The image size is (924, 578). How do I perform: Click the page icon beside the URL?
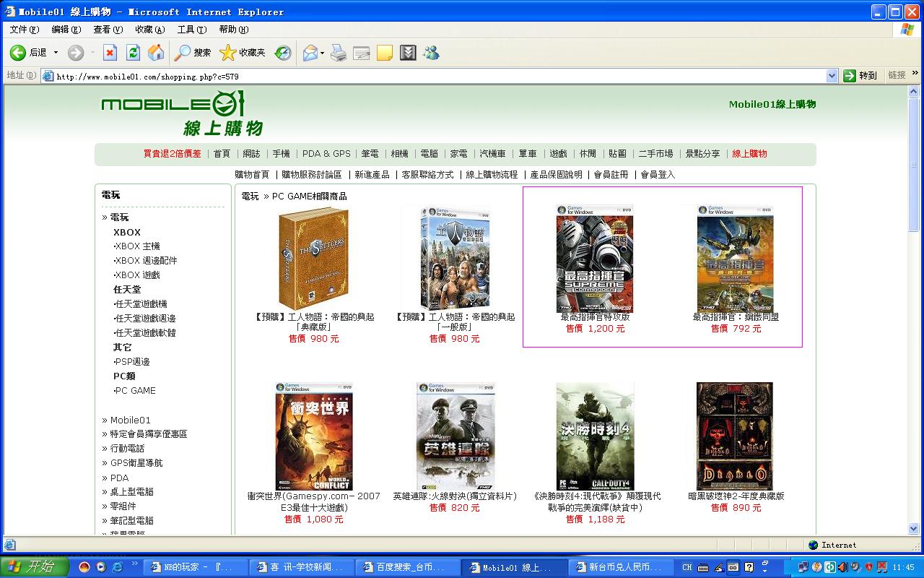tap(48, 76)
